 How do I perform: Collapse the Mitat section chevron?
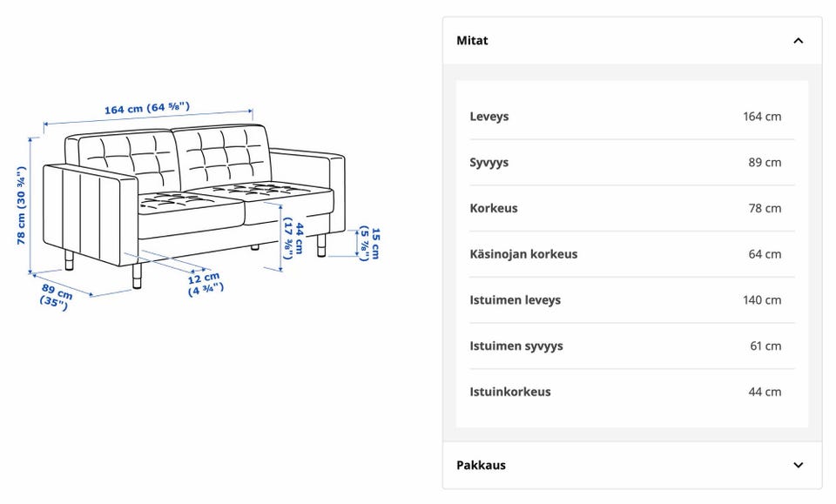coord(798,41)
